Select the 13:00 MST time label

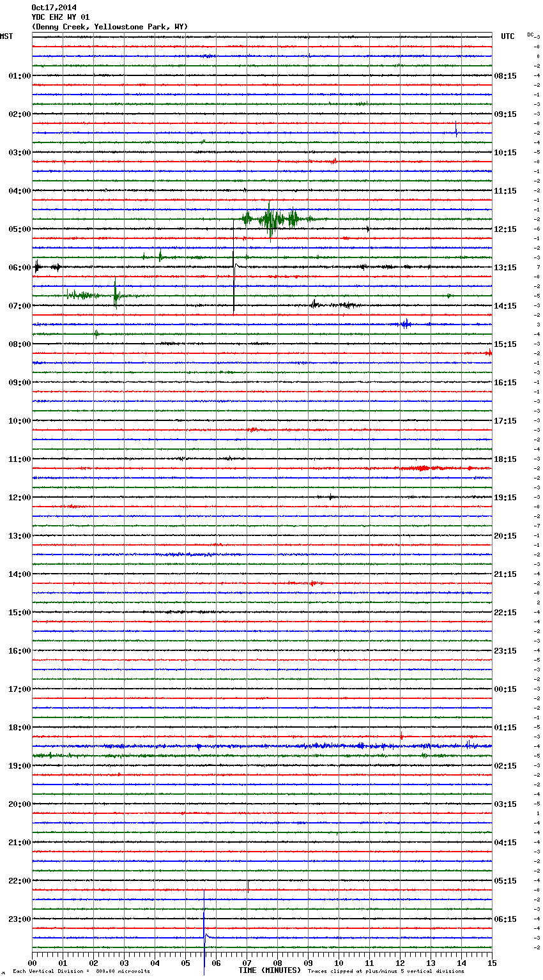tap(20, 536)
